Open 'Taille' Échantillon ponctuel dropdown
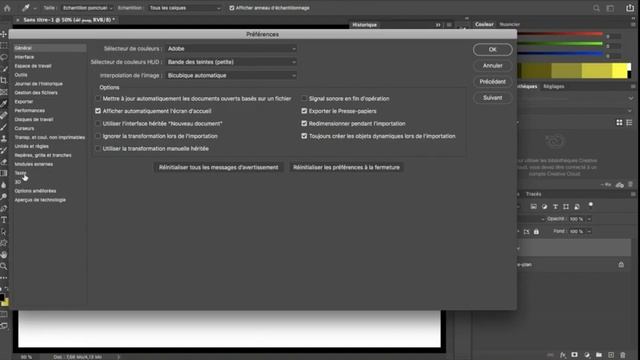 (87, 8)
